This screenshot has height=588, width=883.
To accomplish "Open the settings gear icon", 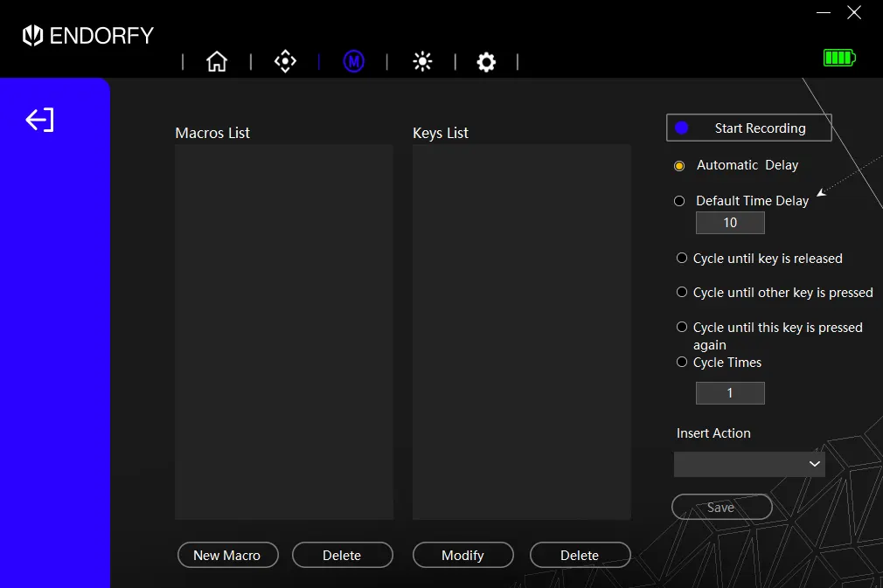I will click(486, 62).
